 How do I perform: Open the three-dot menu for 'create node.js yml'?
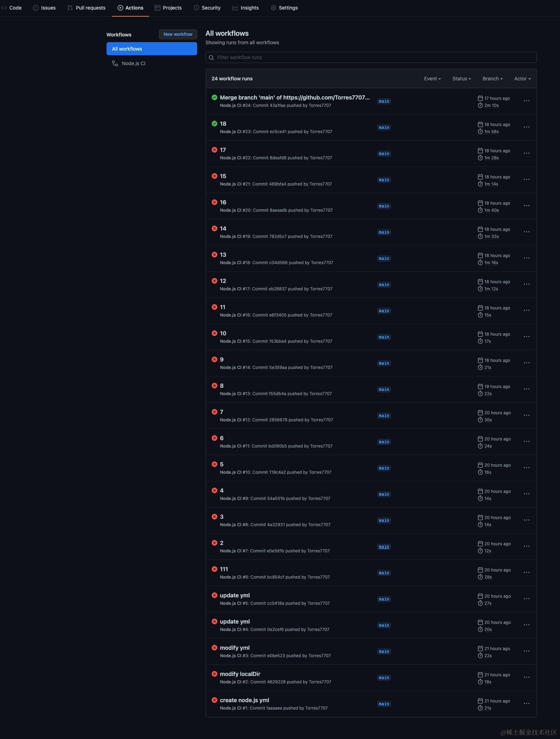(x=526, y=704)
